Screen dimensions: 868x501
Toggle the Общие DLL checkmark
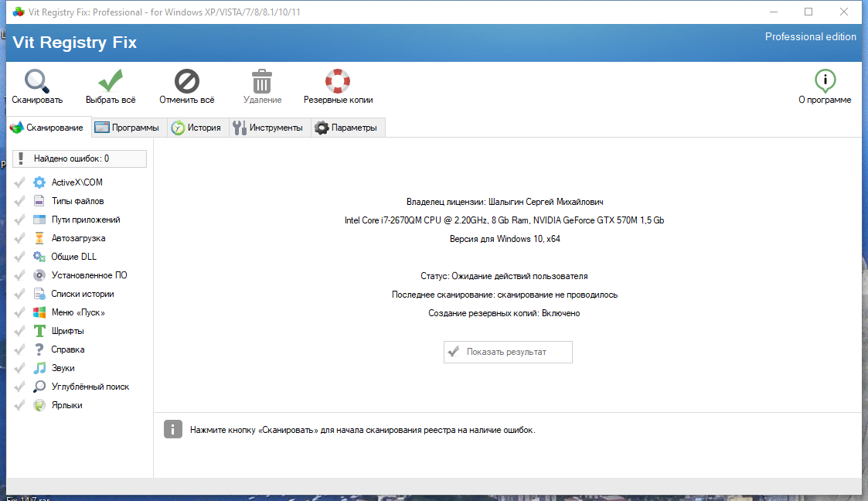pyautogui.click(x=19, y=257)
